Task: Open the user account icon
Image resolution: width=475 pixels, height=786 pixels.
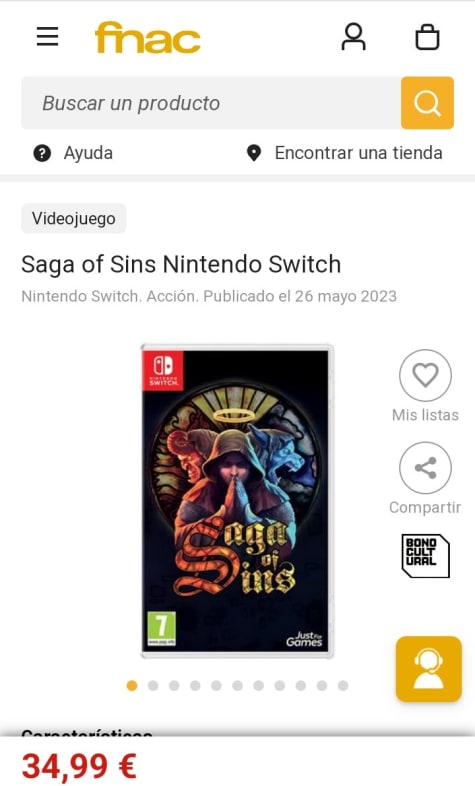Action: [354, 37]
